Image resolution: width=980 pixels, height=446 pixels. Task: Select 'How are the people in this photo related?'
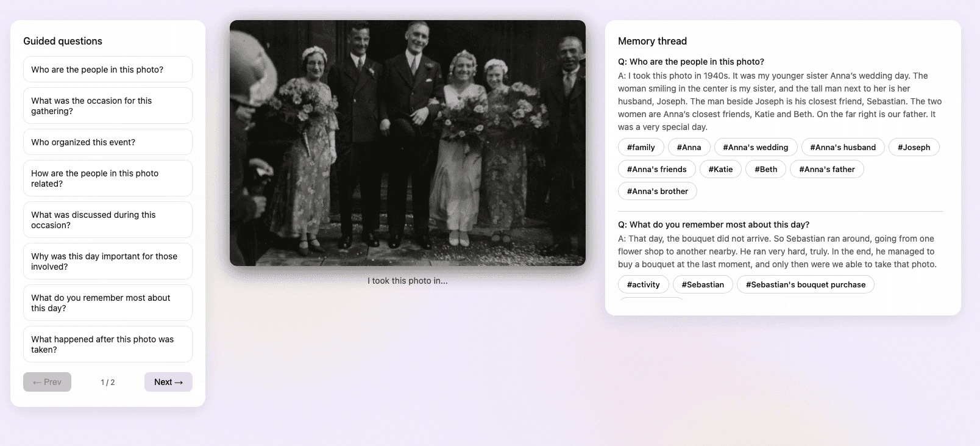point(108,178)
